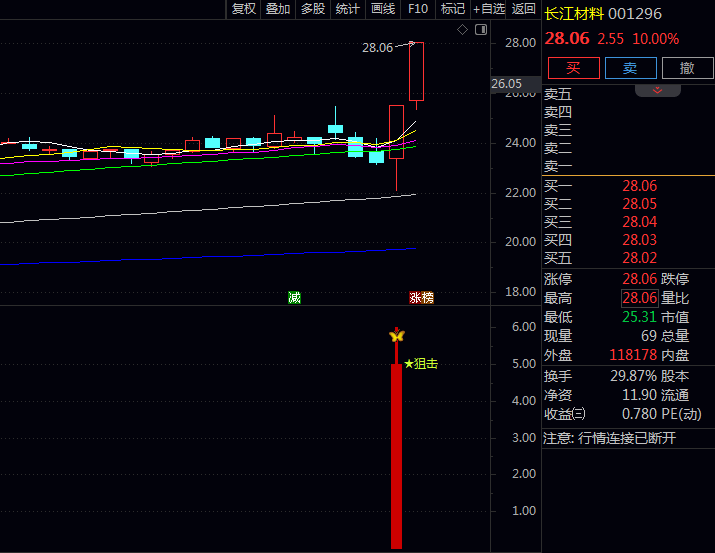
Task: Click the 总量 label
Action: pos(675,336)
